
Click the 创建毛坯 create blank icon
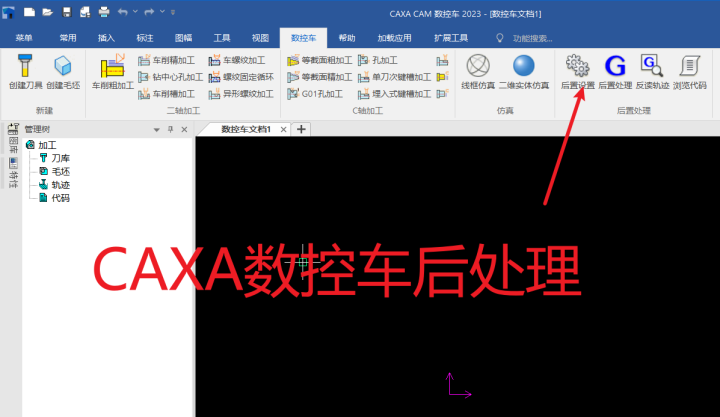point(63,72)
